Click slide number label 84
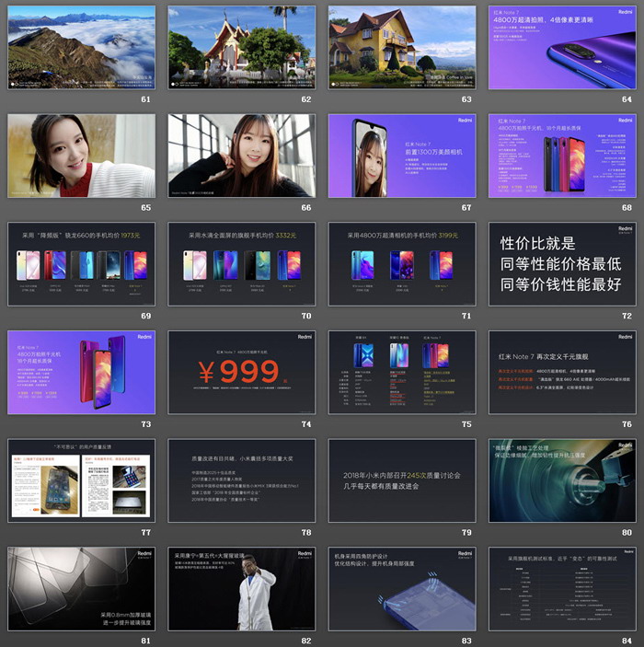Viewport: 644px width, 647px height. tap(627, 641)
